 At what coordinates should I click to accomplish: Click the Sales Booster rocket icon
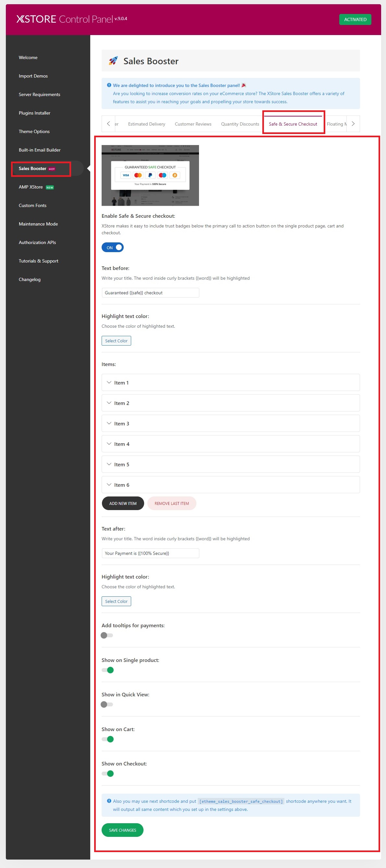(113, 61)
